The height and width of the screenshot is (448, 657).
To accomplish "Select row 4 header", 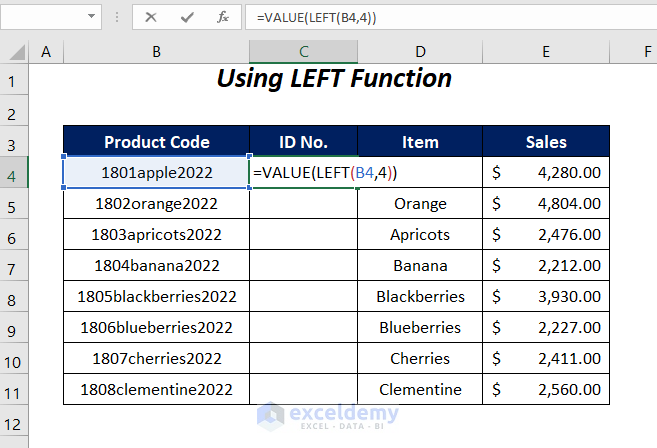I will tap(15, 173).
